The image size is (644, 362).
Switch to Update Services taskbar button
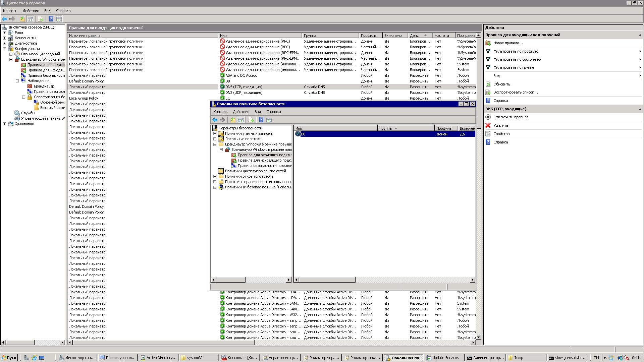point(444,358)
